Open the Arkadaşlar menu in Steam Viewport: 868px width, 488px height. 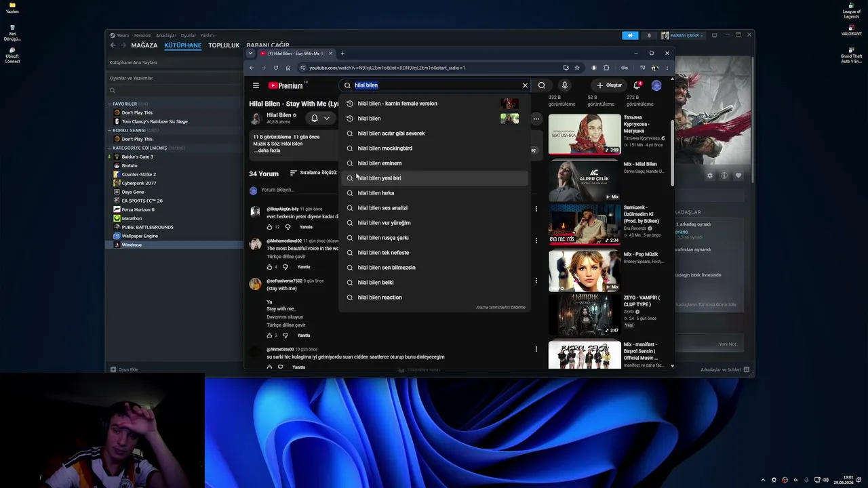tap(166, 35)
